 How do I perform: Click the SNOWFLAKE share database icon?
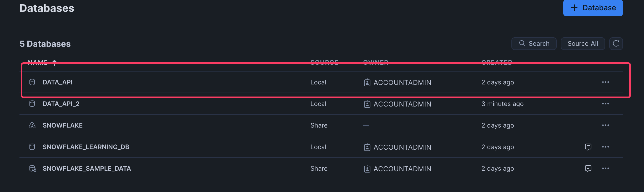point(32,125)
